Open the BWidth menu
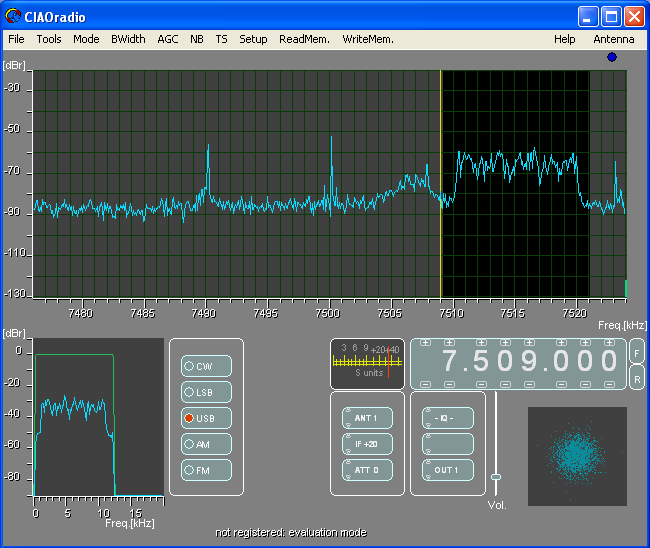This screenshot has height=548, width=650. coord(128,39)
